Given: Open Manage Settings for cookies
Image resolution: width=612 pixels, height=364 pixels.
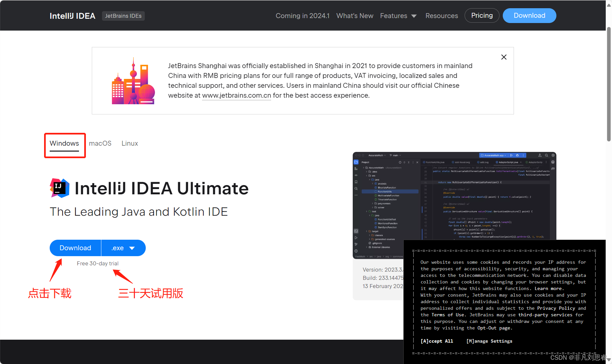Looking at the screenshot, I should tap(489, 341).
